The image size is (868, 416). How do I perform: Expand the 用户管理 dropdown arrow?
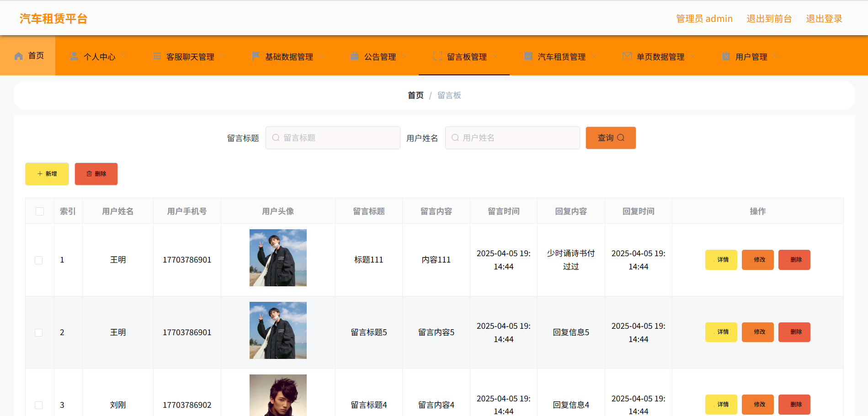point(775,56)
